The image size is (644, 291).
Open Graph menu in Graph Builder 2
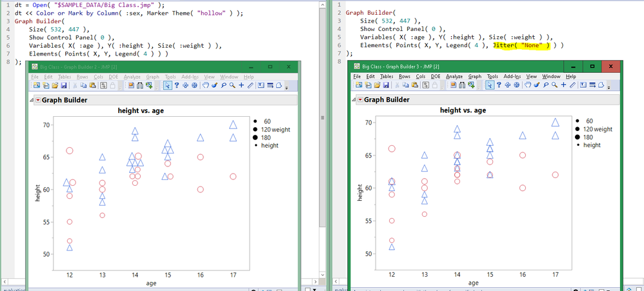point(153,77)
